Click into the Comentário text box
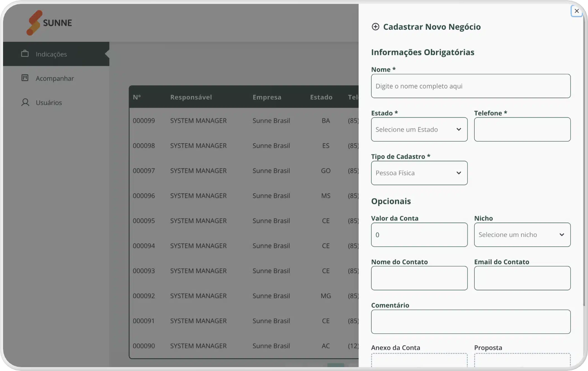 tap(471, 322)
